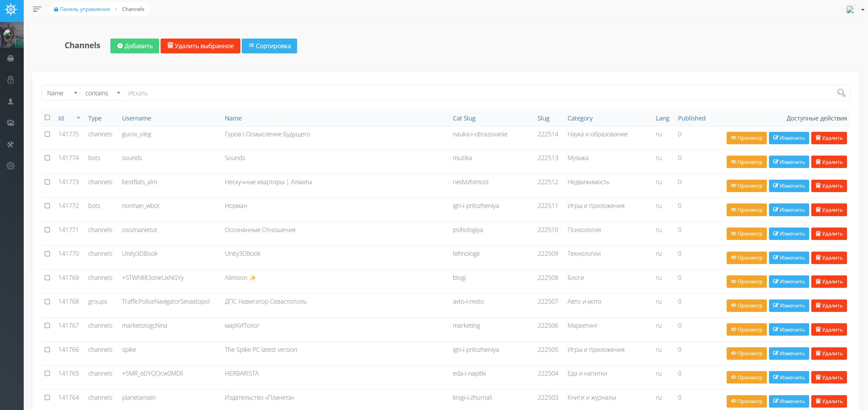Tick the select-all checkbox in header
This screenshot has width=868, height=410.
pos(47,118)
